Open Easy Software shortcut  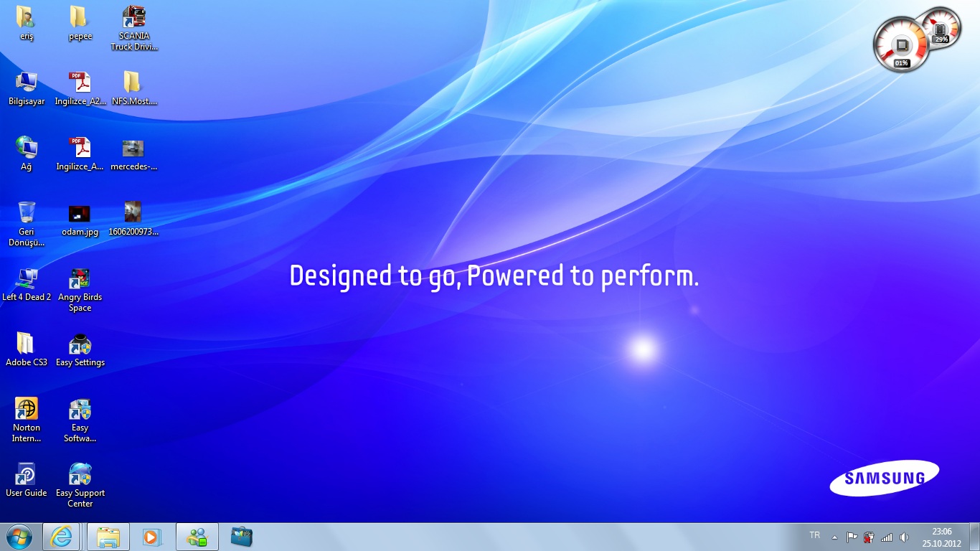click(x=80, y=420)
